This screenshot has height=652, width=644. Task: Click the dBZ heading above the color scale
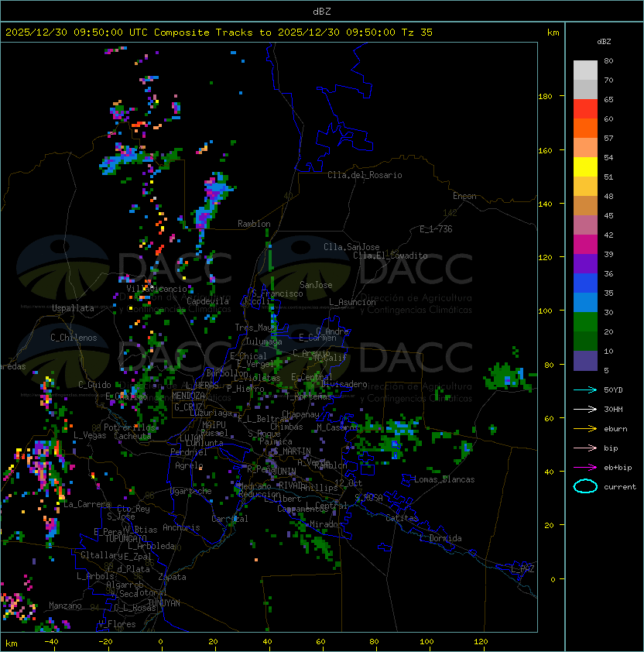(604, 42)
